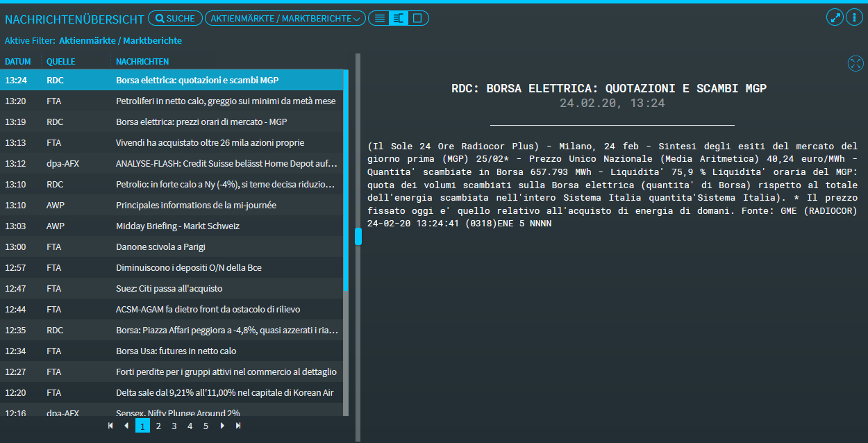Click the SUCHE search button
Image resolution: width=868 pixels, height=443 pixels.
(175, 19)
